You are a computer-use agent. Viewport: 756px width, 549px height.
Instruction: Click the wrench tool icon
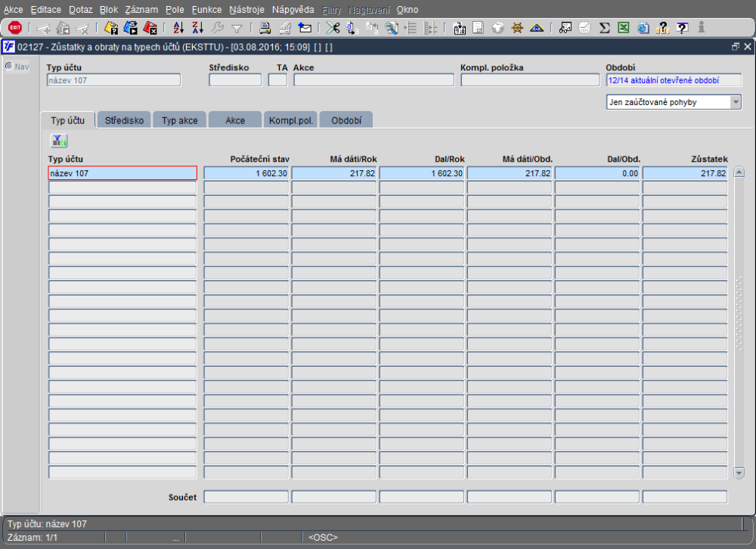pyautogui.click(x=218, y=28)
